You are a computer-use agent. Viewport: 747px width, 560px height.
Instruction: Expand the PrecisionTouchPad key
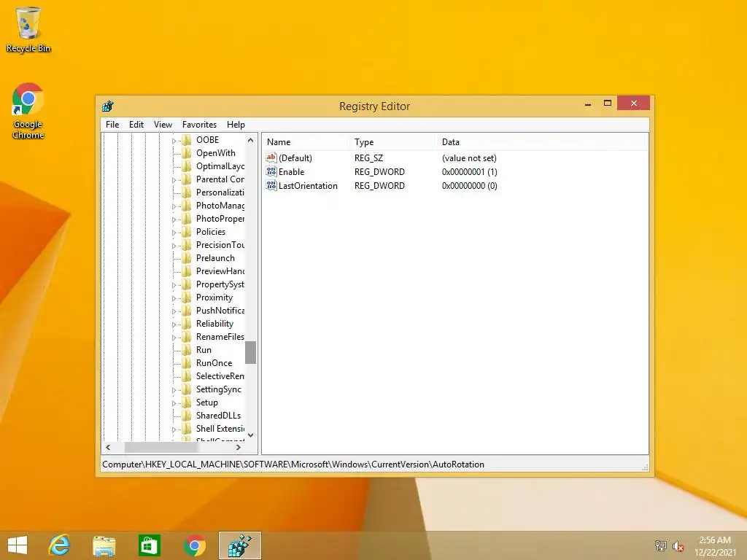point(174,246)
